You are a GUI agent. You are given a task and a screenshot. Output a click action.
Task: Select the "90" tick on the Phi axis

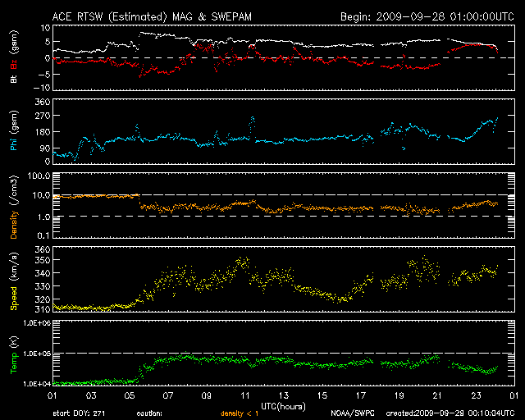click(x=45, y=148)
